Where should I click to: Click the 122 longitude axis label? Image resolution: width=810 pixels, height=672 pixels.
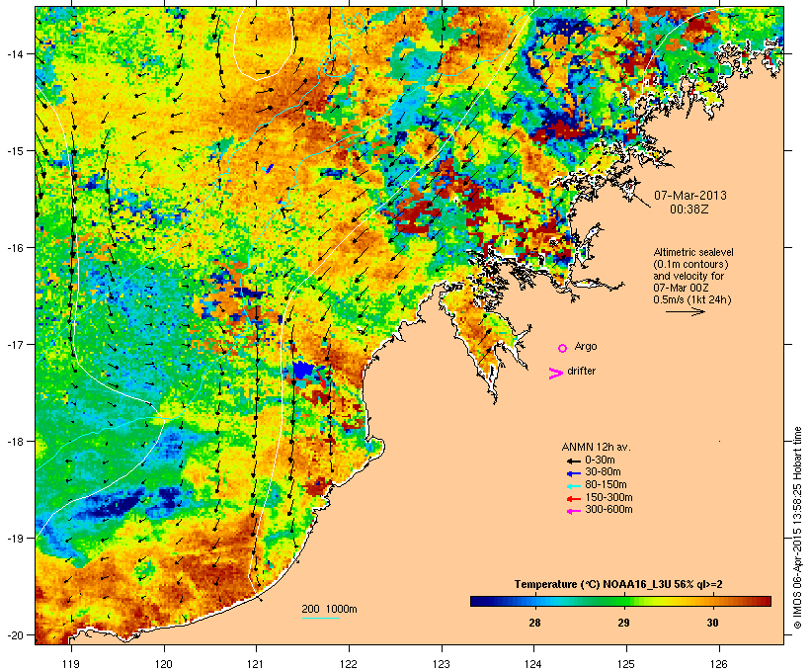coord(349,664)
